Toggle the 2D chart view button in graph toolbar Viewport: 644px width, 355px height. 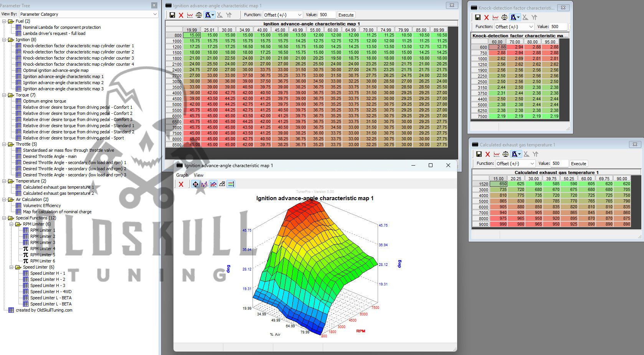coord(213,184)
